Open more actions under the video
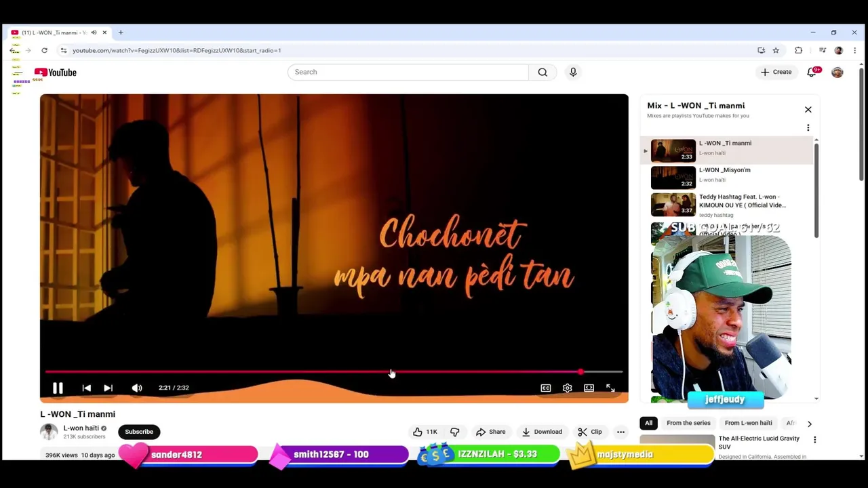 click(x=620, y=432)
